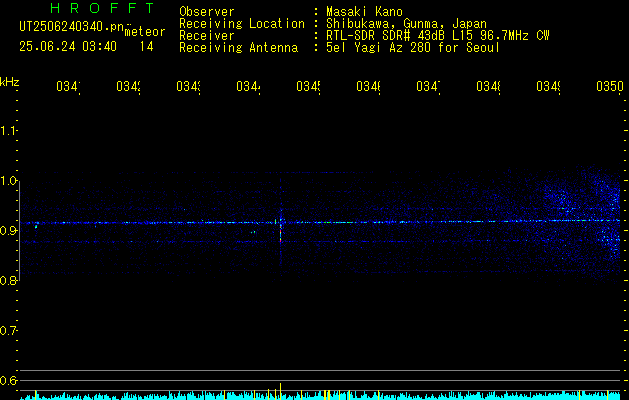The width and height of the screenshot is (629, 400).
Task: Click the 0348 time axis marker
Action: click(x=489, y=87)
